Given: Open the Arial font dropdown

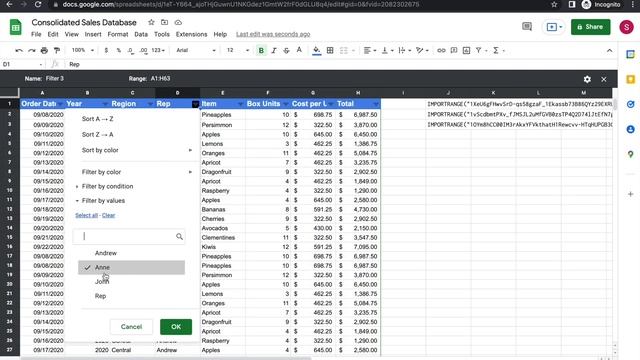Looking at the screenshot, I should pos(196,50).
